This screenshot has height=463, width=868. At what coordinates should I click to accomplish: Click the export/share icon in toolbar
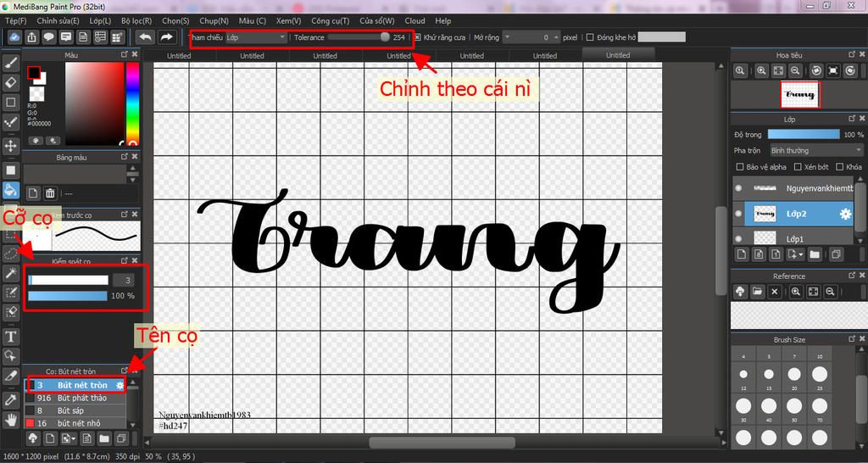[32, 37]
